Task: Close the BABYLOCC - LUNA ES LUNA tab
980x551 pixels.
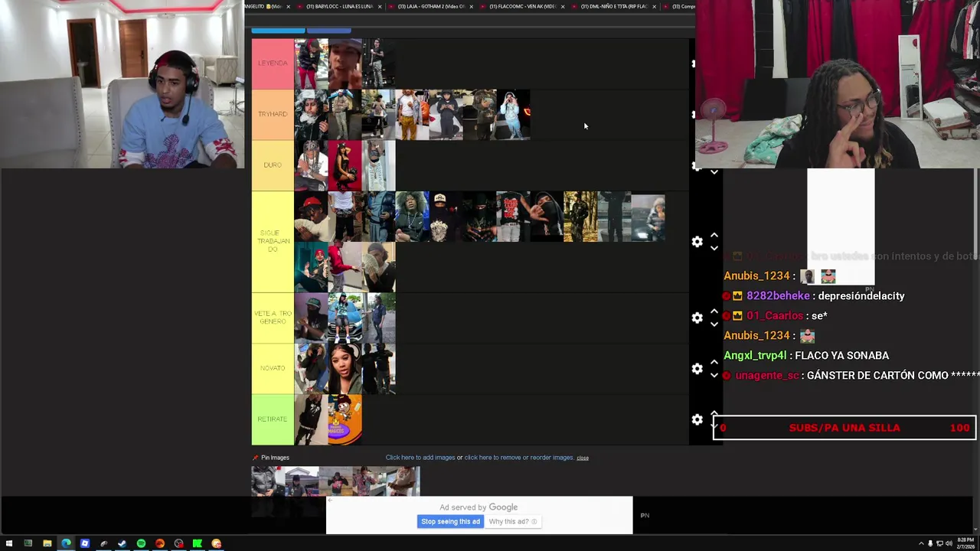Action: point(380,6)
